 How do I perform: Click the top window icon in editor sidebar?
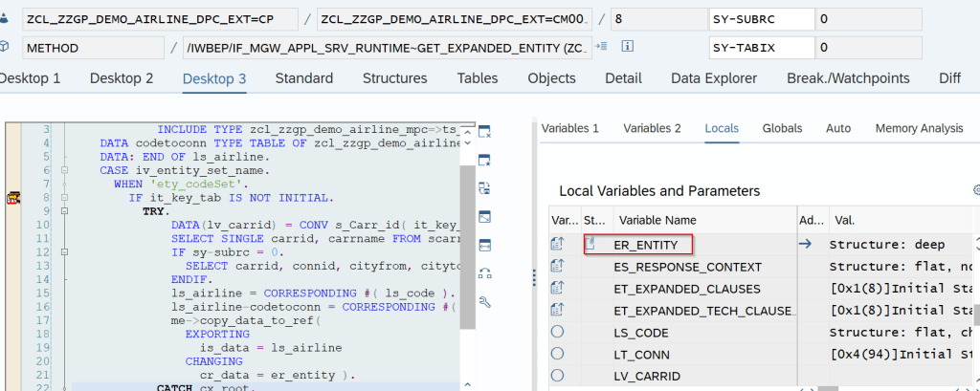(484, 131)
